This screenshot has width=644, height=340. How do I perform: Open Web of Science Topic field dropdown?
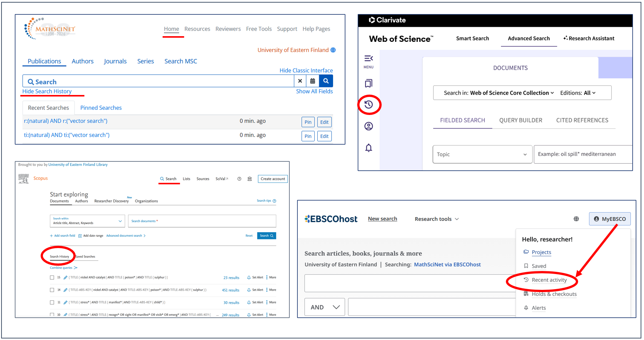(482, 154)
